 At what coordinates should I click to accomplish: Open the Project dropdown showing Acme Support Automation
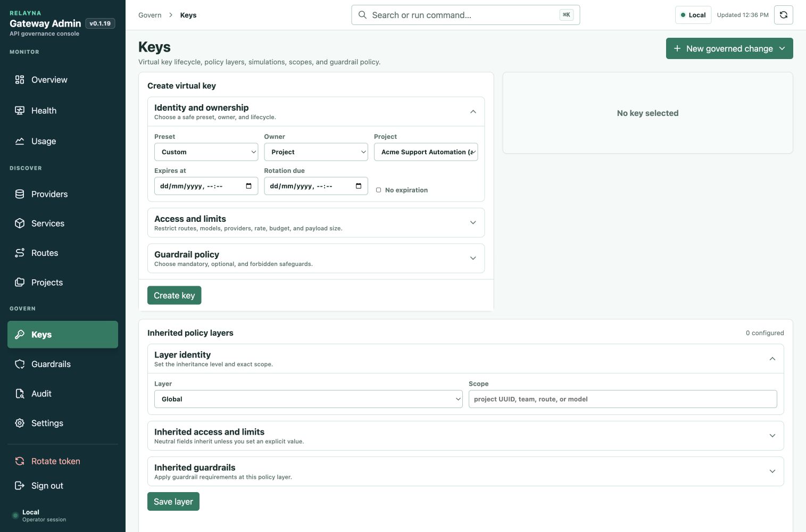426,152
